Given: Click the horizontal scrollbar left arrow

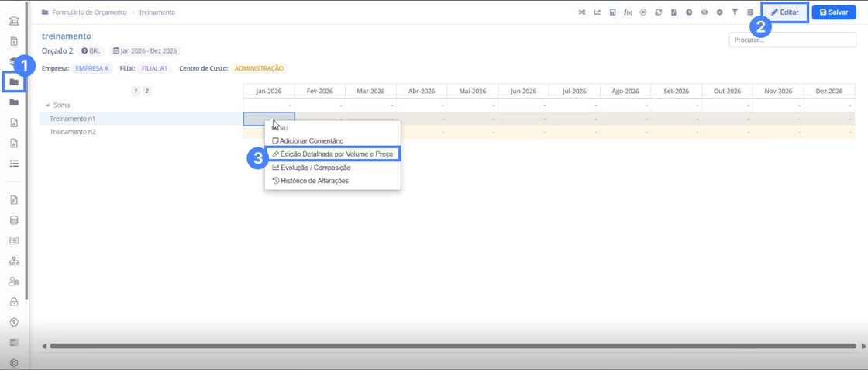Looking at the screenshot, I should tap(44, 346).
